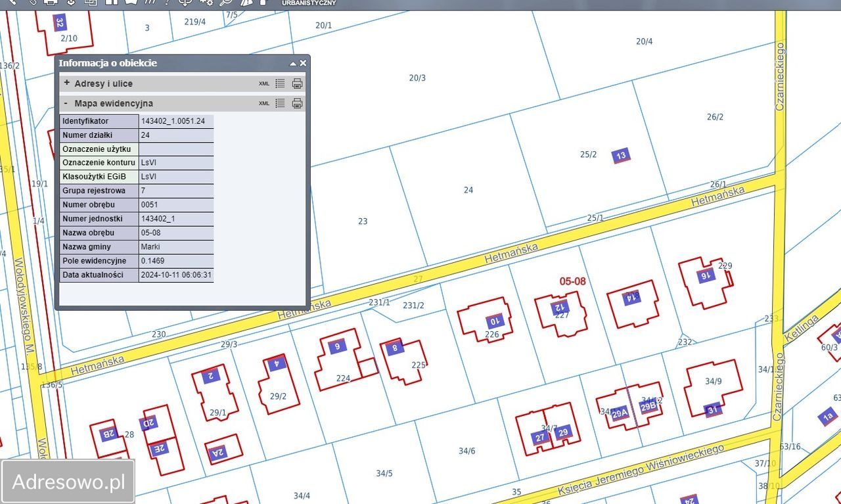Collapse the Mapa ewidencyjna section

click(66, 103)
